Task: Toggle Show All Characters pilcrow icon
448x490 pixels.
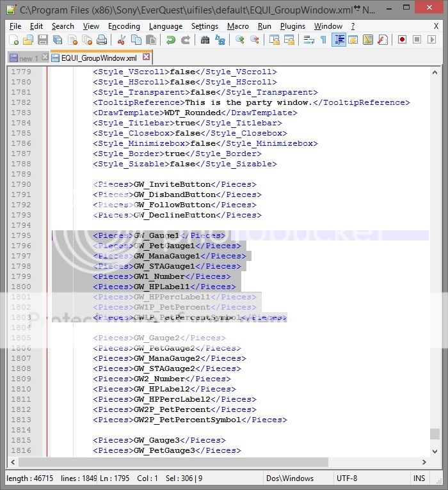Action: tap(323, 40)
